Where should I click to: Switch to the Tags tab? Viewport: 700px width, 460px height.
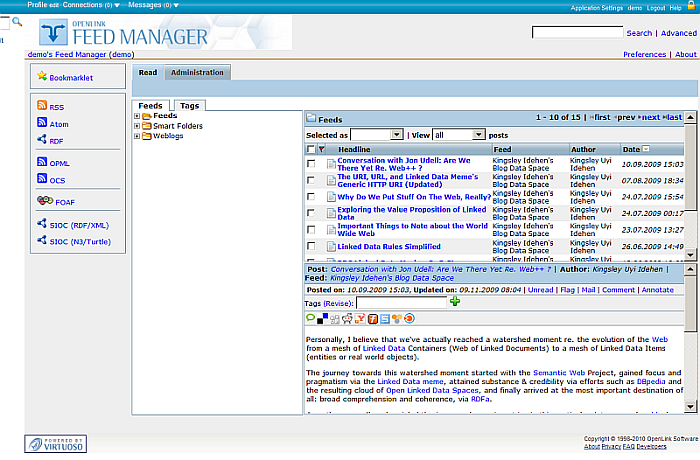pos(188,105)
